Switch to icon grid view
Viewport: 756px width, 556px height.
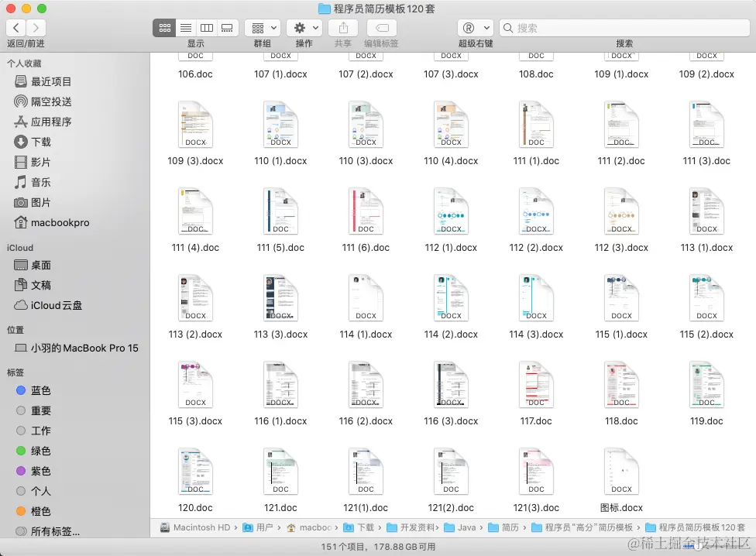164,28
